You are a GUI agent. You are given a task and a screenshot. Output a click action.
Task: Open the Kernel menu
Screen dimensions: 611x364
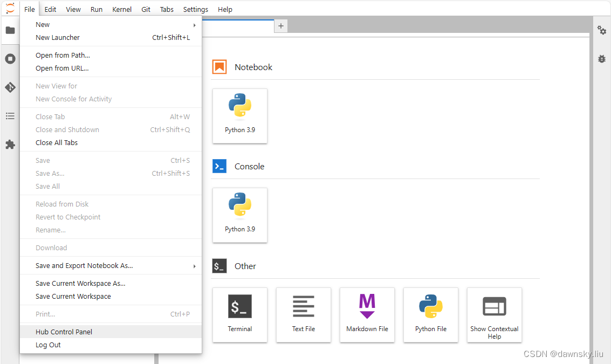[x=122, y=9]
